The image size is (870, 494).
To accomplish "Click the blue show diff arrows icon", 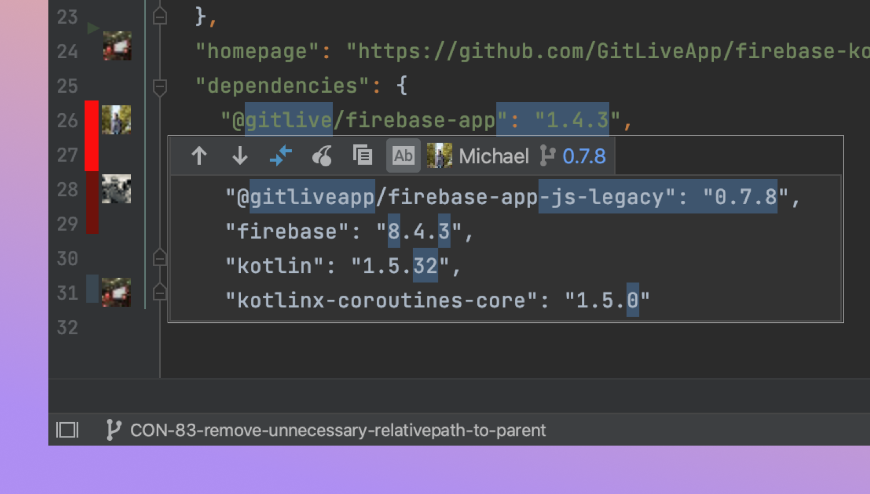I will coord(281,156).
